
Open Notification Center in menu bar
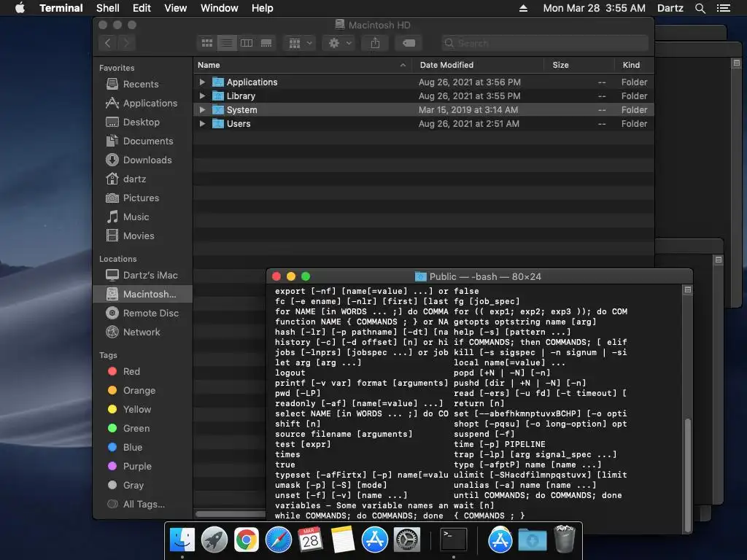pos(723,8)
